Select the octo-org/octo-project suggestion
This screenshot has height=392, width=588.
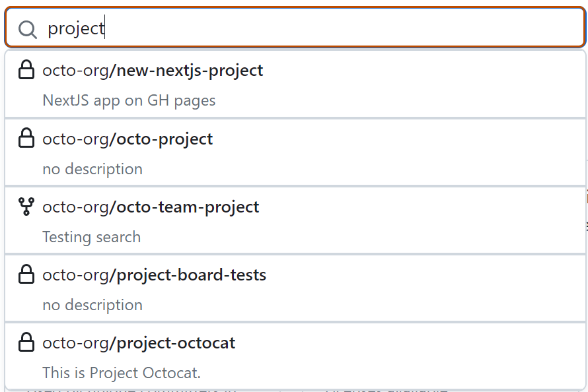coord(128,138)
